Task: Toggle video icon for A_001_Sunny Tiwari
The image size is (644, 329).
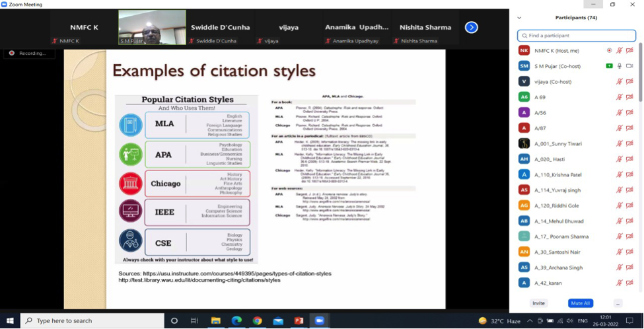Action: click(629, 143)
